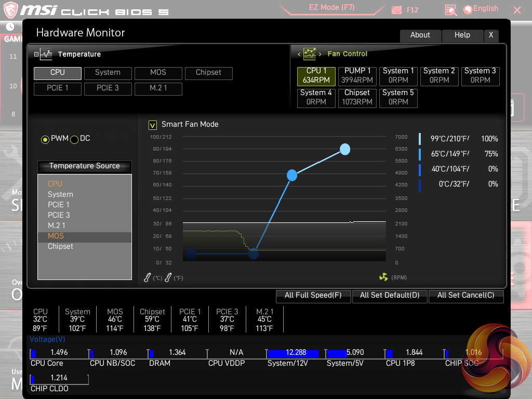Click the Fahrenheit thermometer icon below graph
The image size is (532, 399).
[168, 278]
